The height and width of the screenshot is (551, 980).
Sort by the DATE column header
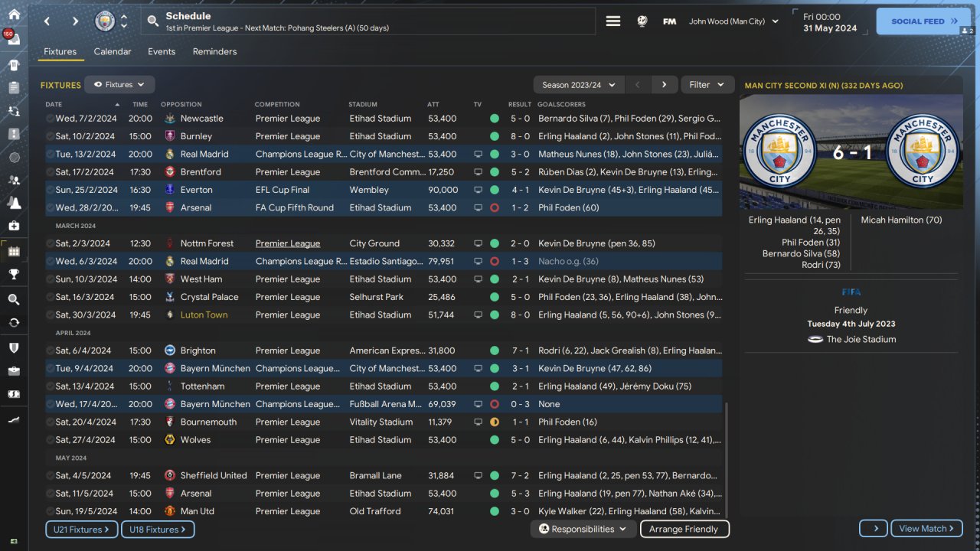54,104
